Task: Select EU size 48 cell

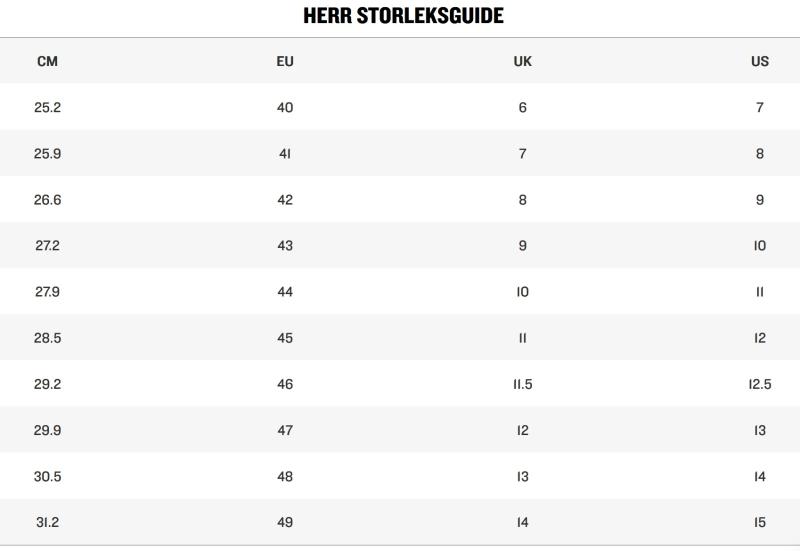Action: (x=285, y=476)
